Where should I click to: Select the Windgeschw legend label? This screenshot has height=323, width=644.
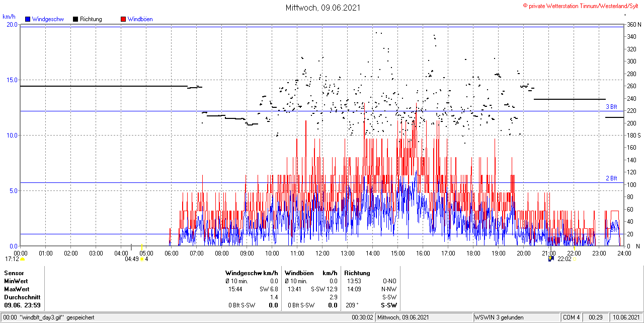click(48, 19)
